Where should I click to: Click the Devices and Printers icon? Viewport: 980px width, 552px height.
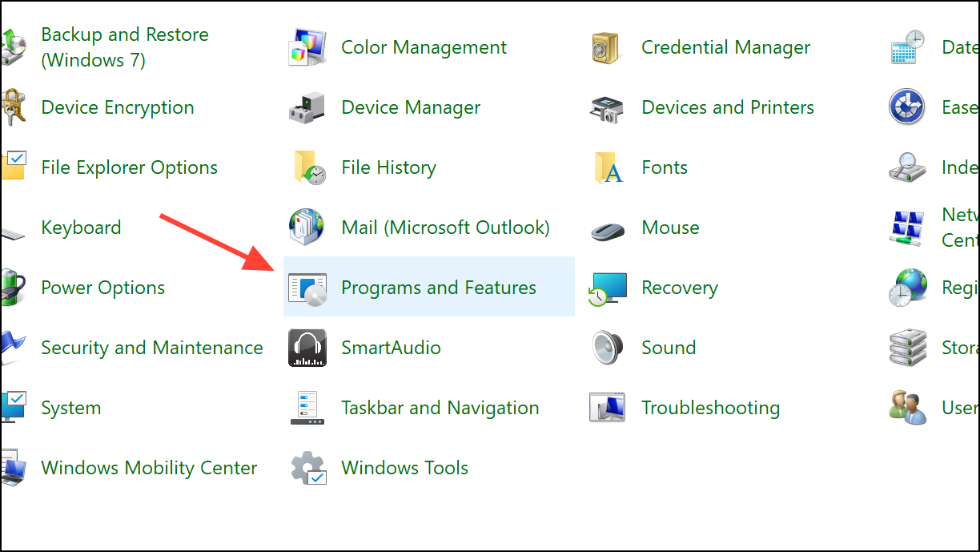pyautogui.click(x=608, y=107)
